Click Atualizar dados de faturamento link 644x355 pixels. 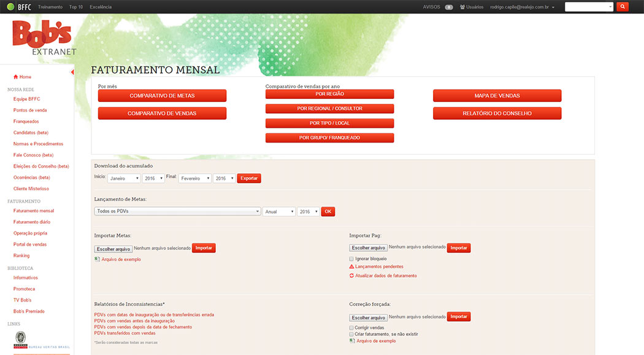pos(386,276)
